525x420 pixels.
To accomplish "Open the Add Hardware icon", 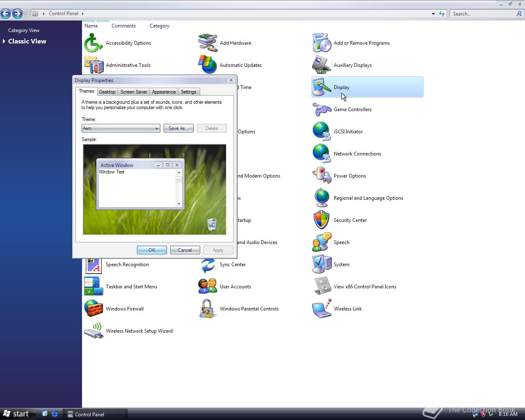I will 208,43.
